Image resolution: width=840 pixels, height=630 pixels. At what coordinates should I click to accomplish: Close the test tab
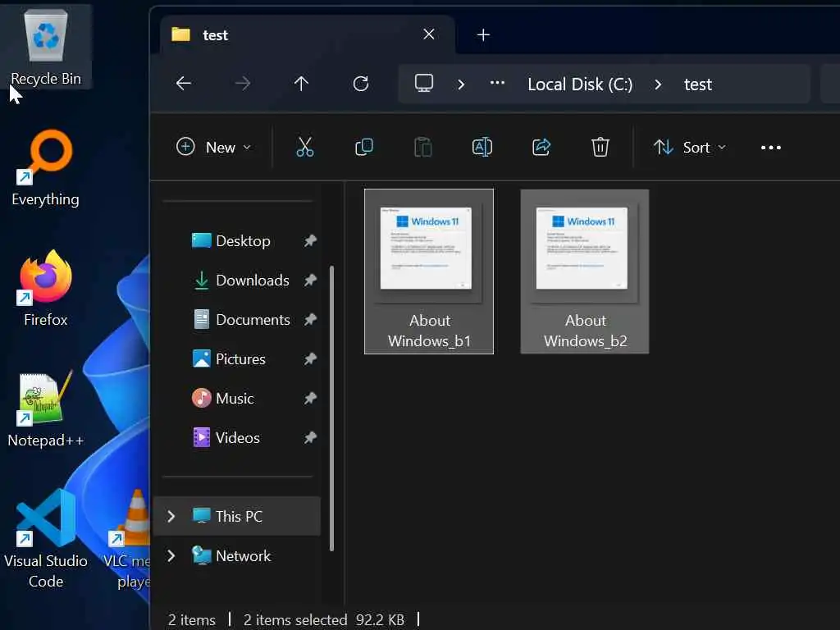click(x=428, y=34)
